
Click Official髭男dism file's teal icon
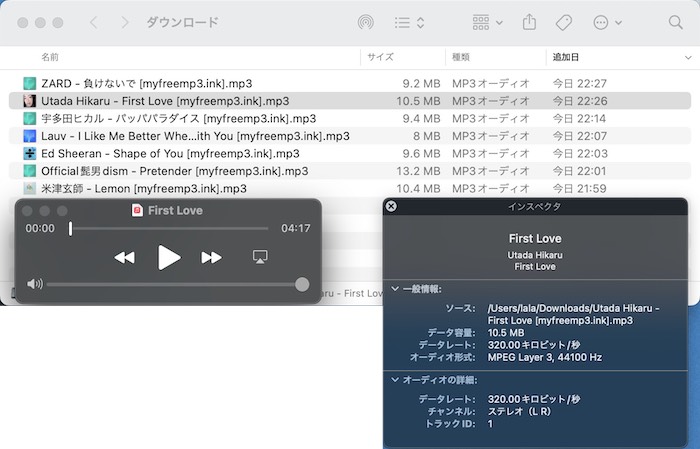coord(29,171)
